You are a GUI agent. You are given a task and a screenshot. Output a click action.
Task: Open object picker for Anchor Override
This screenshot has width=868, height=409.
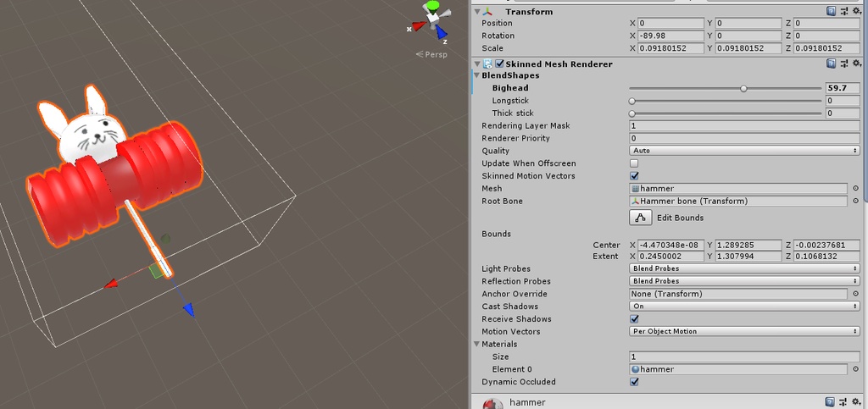pyautogui.click(x=856, y=294)
